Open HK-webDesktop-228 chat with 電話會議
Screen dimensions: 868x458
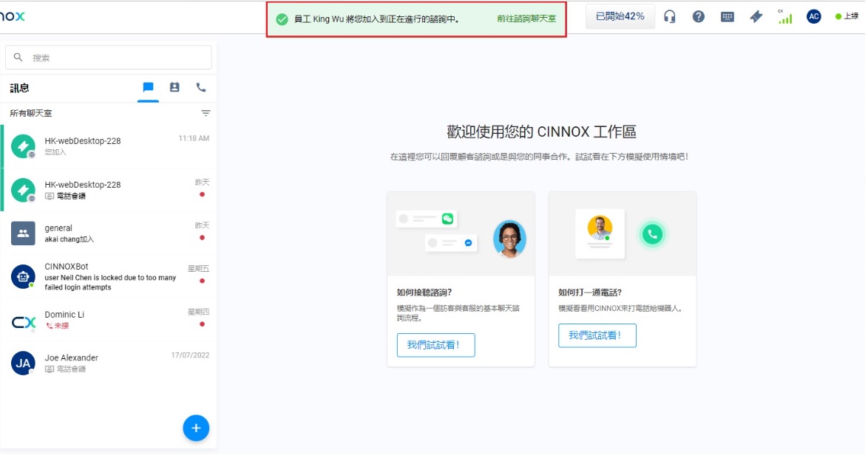pos(109,191)
